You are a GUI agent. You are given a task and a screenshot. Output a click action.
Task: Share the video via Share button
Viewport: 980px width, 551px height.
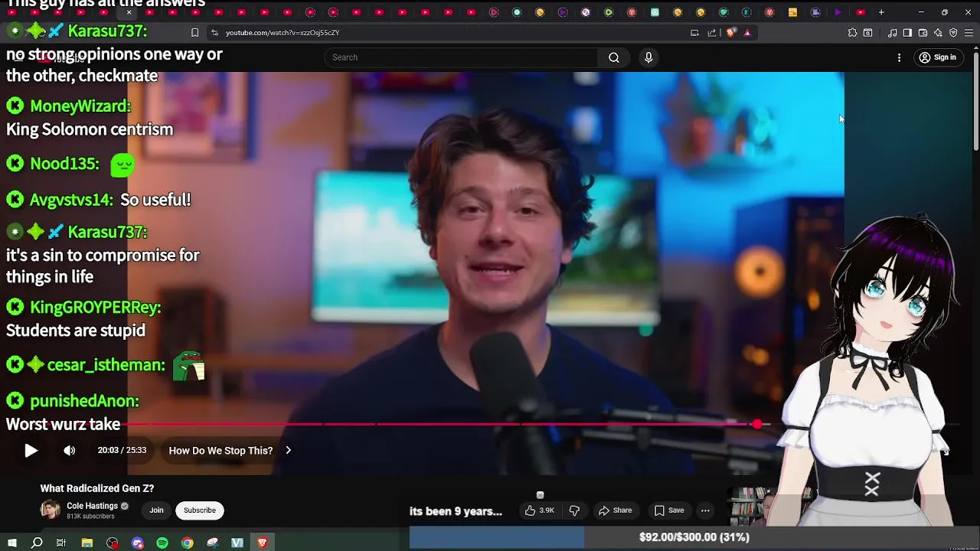[615, 510]
